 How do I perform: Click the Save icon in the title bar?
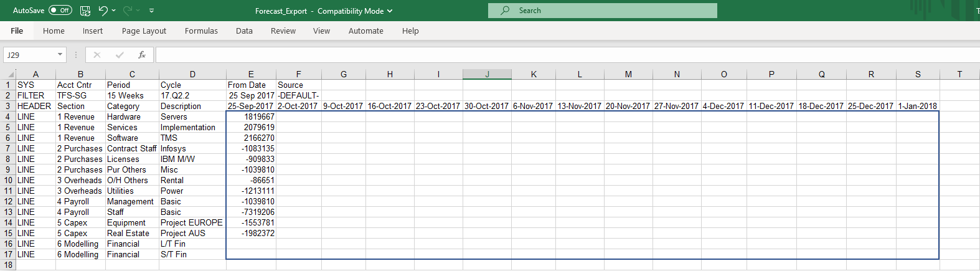[x=85, y=11]
